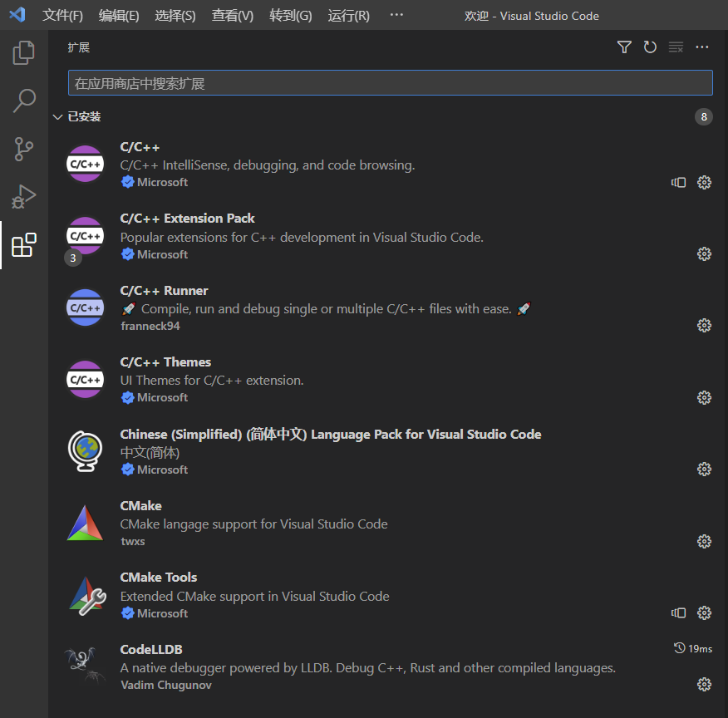The height and width of the screenshot is (718, 728).
Task: Open the 运行(R) menu
Action: point(349,16)
